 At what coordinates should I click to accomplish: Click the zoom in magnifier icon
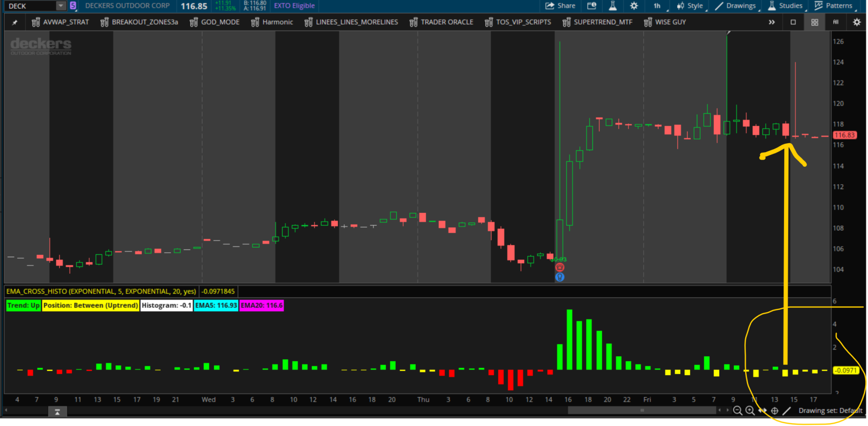click(750, 410)
